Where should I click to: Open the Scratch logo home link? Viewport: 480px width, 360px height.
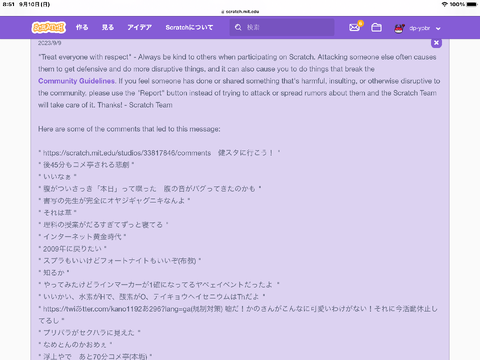49,27
